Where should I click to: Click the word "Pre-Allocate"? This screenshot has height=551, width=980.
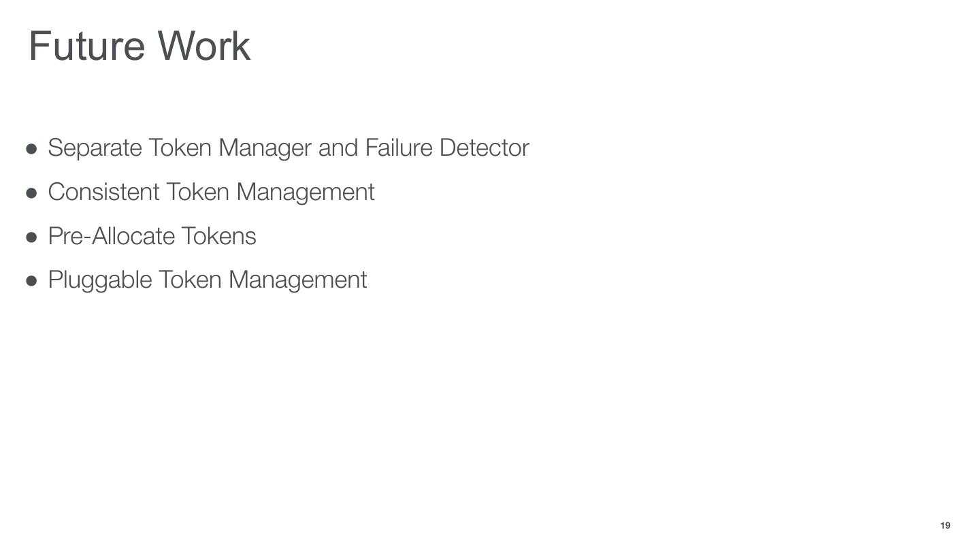pyautogui.click(x=112, y=236)
